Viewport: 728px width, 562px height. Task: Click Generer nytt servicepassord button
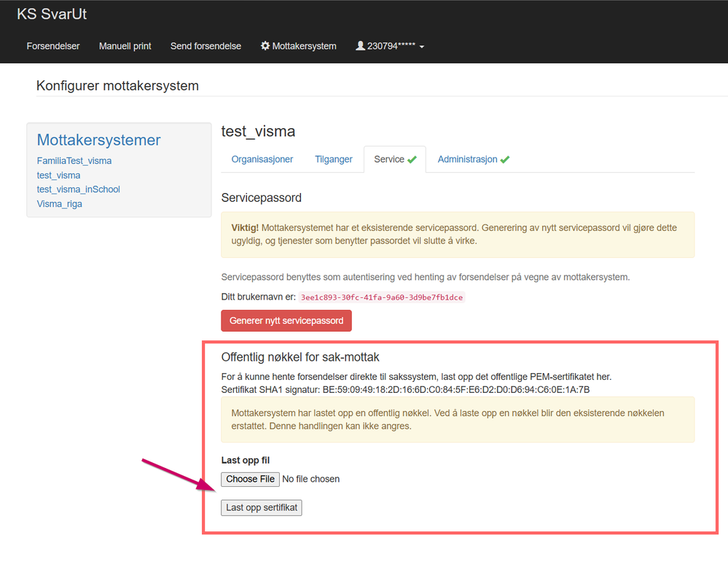(286, 321)
